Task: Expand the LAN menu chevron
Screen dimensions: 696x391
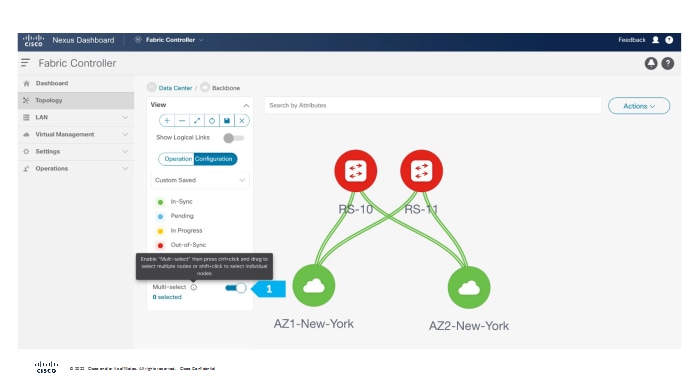Action: 125,117
